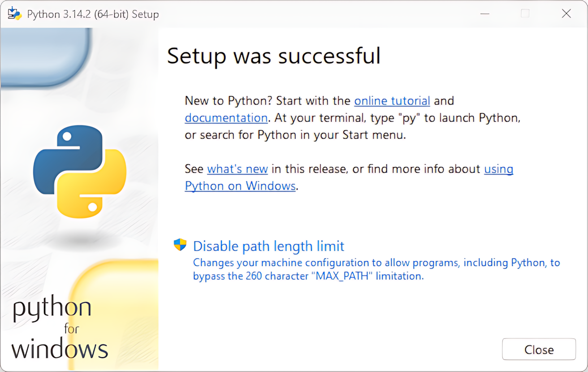Click the greyed-out maximize window button
588x372 pixels.
click(x=525, y=14)
